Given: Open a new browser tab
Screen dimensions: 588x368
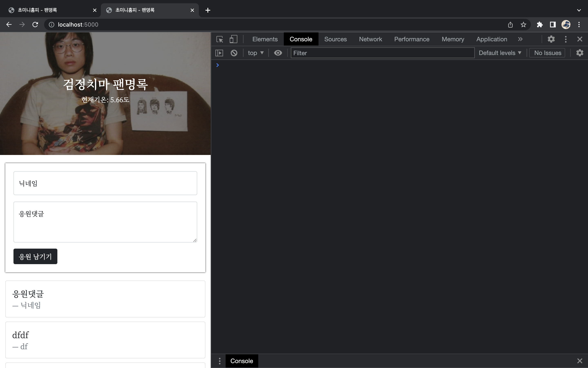Looking at the screenshot, I should pos(208,10).
